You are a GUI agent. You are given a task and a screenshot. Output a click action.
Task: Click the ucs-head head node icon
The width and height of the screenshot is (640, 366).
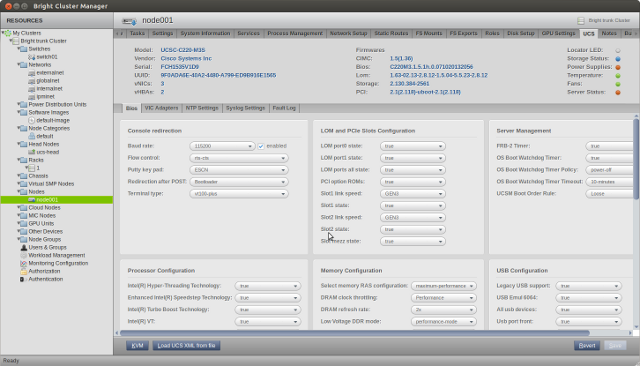click(x=31, y=152)
